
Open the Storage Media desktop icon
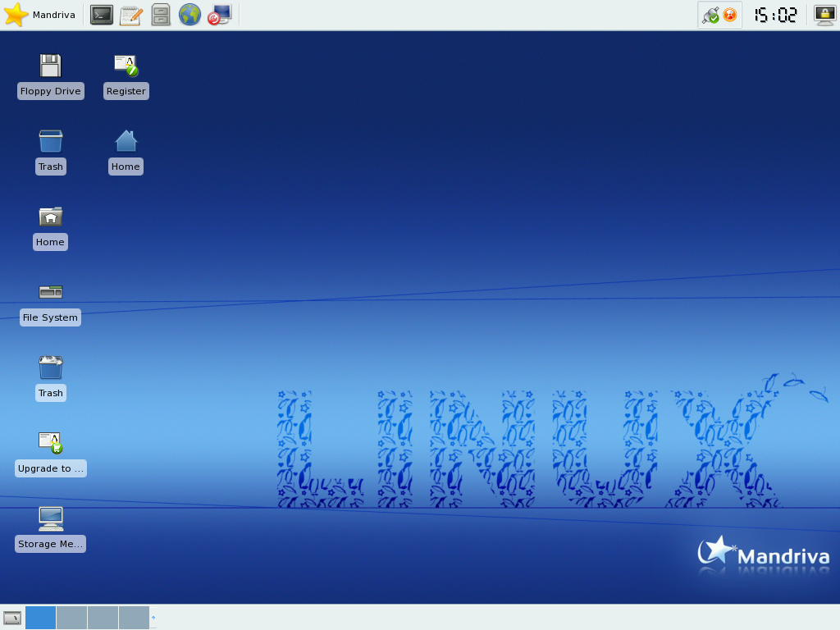tap(50, 518)
